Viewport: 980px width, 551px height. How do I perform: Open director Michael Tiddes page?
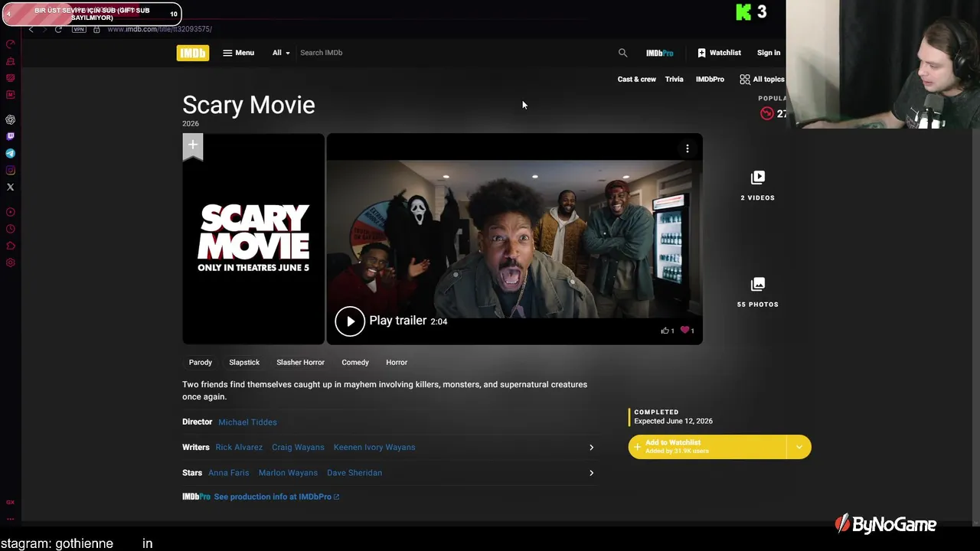[x=247, y=422]
